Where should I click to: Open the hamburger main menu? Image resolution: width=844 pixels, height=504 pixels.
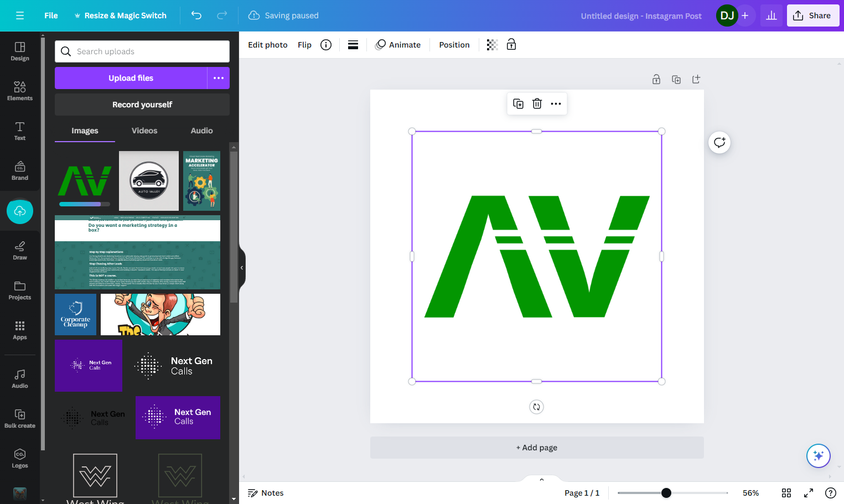(x=20, y=15)
